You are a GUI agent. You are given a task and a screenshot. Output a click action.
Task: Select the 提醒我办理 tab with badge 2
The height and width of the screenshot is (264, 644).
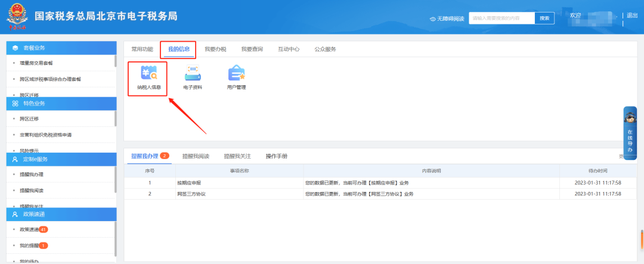pyautogui.click(x=150, y=156)
